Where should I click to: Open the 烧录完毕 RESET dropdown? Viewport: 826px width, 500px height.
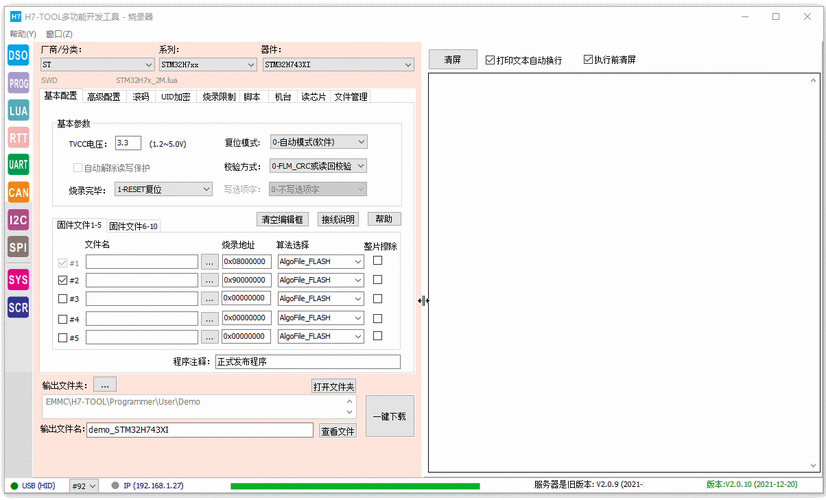click(x=163, y=189)
